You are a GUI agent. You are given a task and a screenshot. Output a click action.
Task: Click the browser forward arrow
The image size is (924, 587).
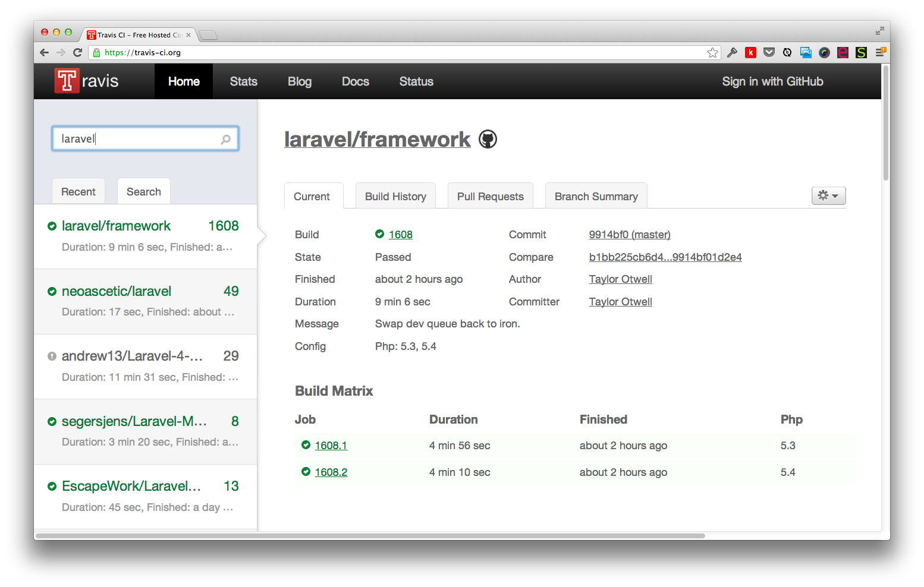click(61, 52)
